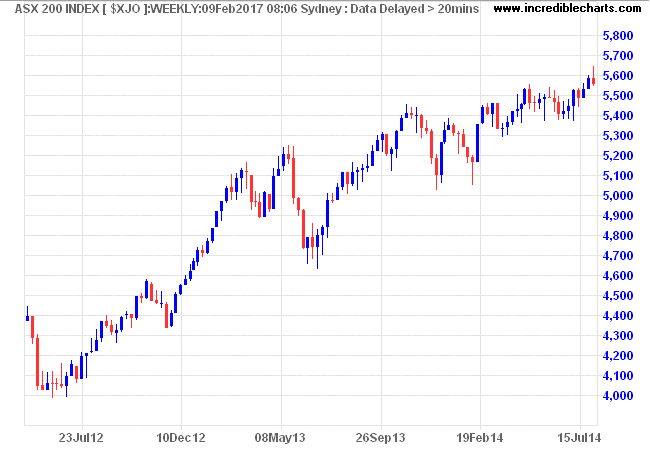
Task: Click the ASX 200 INDEX chart title
Action: [x=247, y=8]
